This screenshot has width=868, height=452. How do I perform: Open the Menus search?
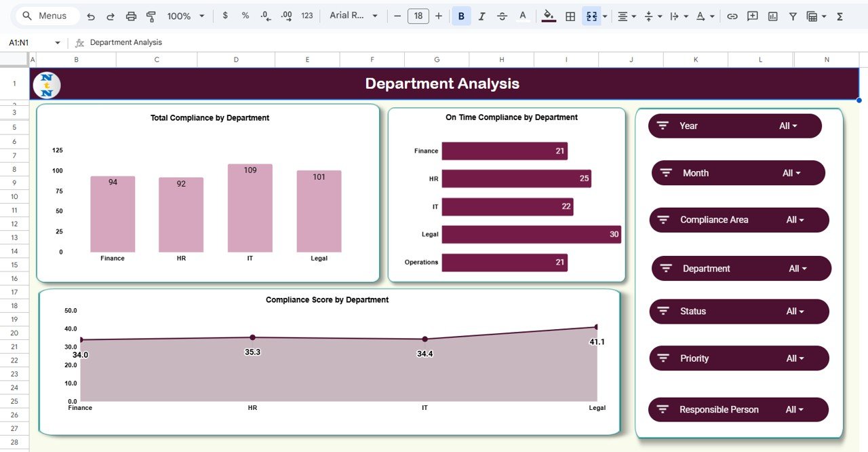click(45, 15)
